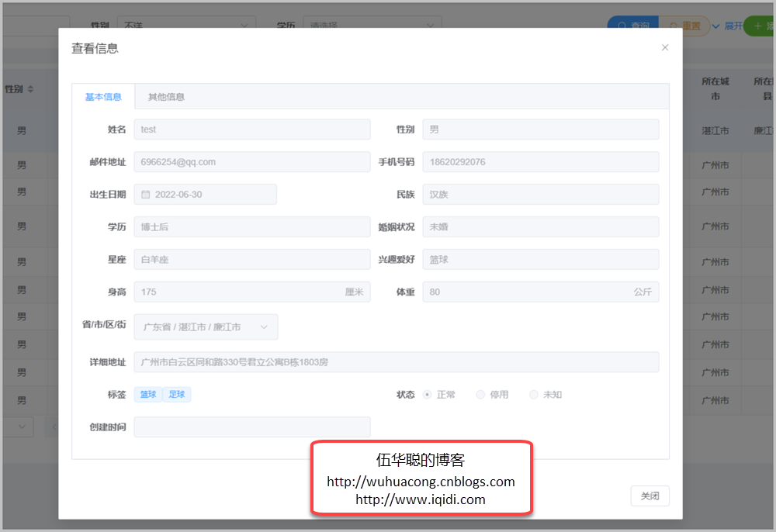Click 重置 button in background toolbar
This screenshot has width=776, height=532.
(685, 26)
